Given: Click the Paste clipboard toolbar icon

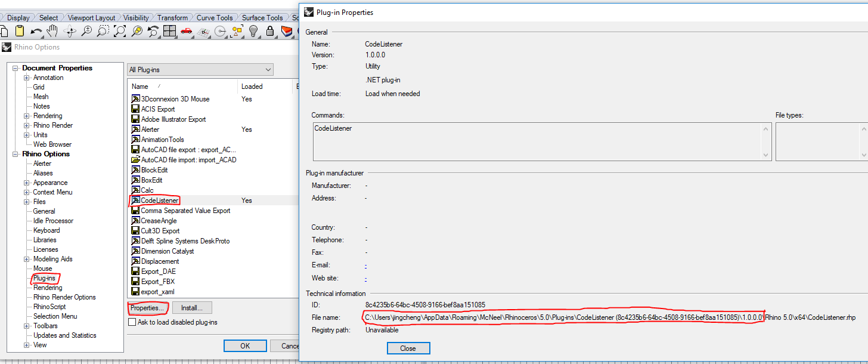Looking at the screenshot, I should pos(20,32).
